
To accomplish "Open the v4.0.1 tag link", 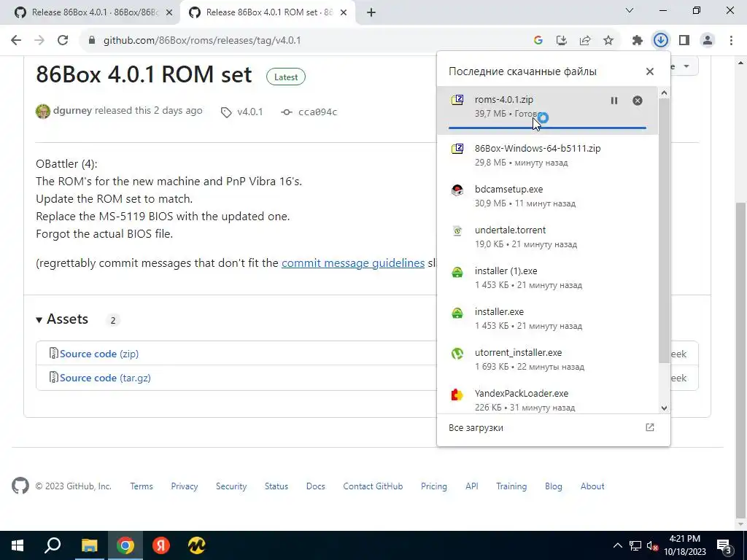I will 250,112.
